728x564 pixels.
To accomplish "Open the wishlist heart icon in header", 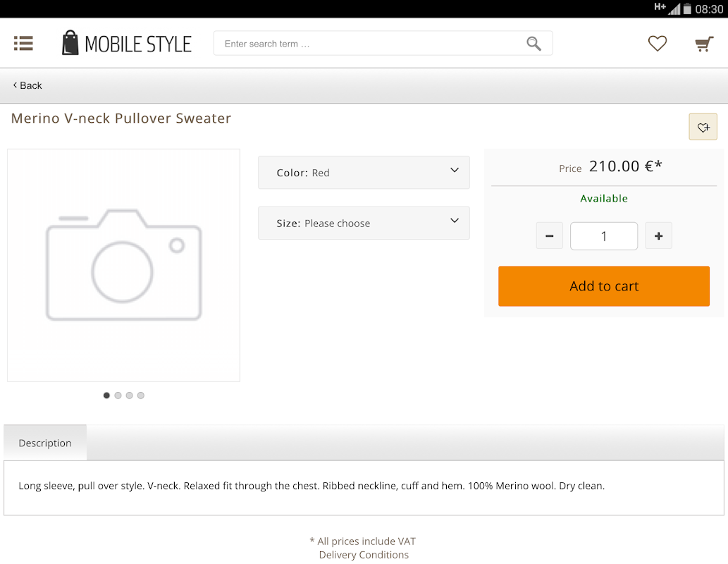I will click(657, 44).
